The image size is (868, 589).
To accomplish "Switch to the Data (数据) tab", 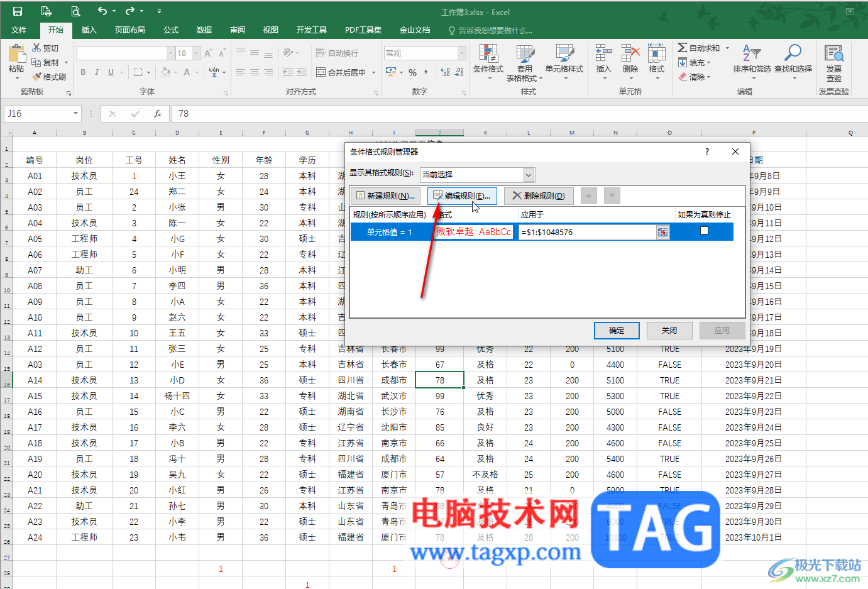I will coord(204,30).
